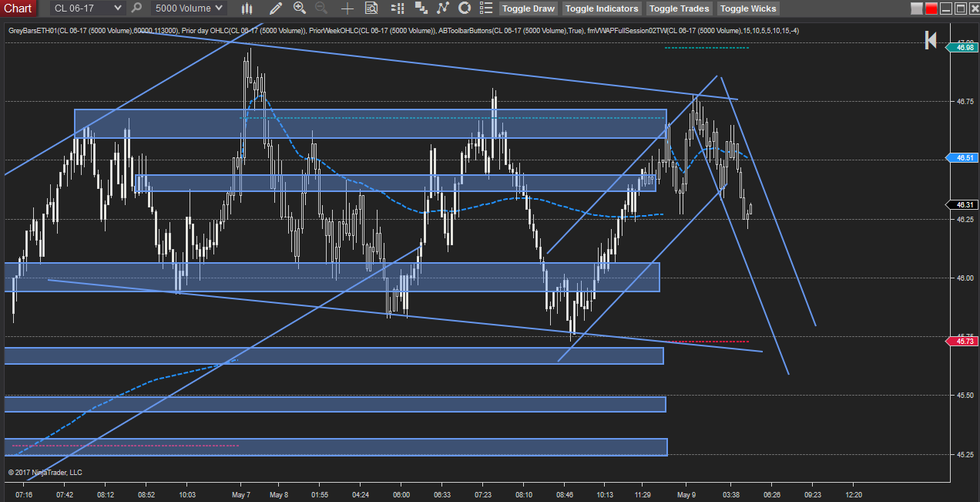
Task: Open the bar style chart icon
Action: (247, 8)
